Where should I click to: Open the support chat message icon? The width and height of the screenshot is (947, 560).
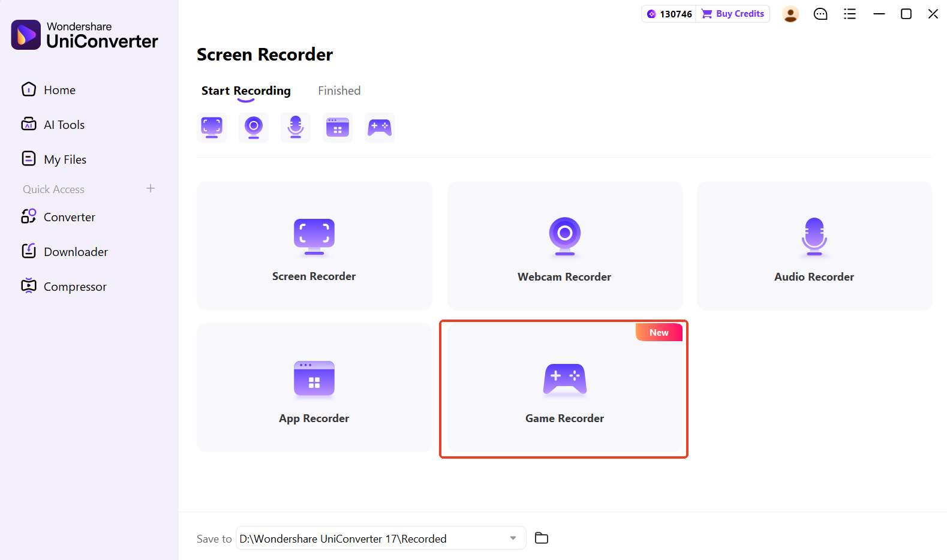820,14
